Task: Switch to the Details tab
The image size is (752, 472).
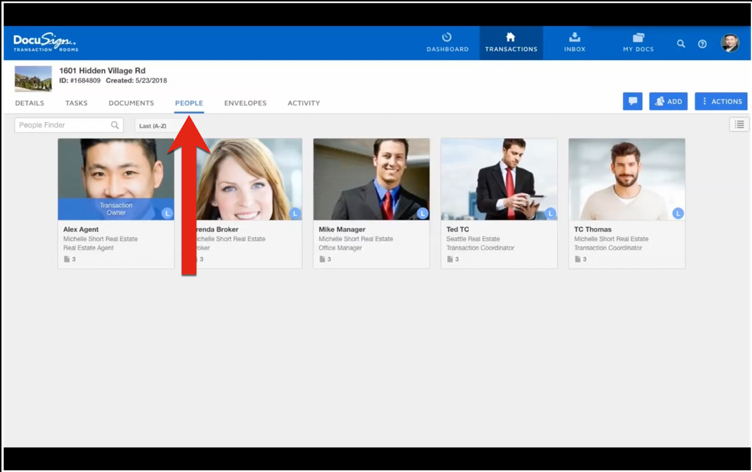Action: (x=29, y=103)
